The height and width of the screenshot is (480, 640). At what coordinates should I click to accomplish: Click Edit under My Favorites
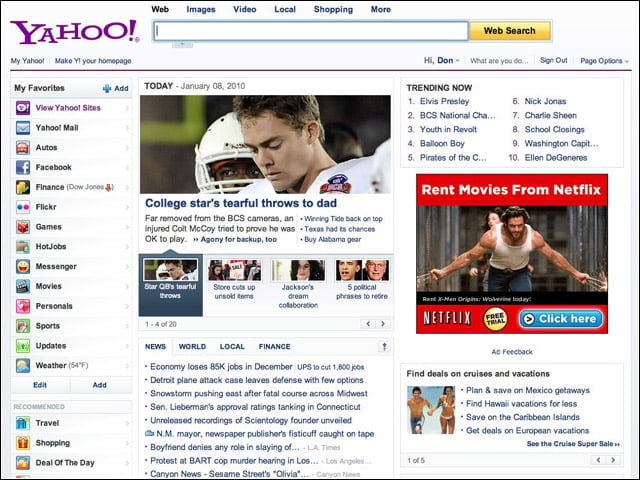(40, 385)
